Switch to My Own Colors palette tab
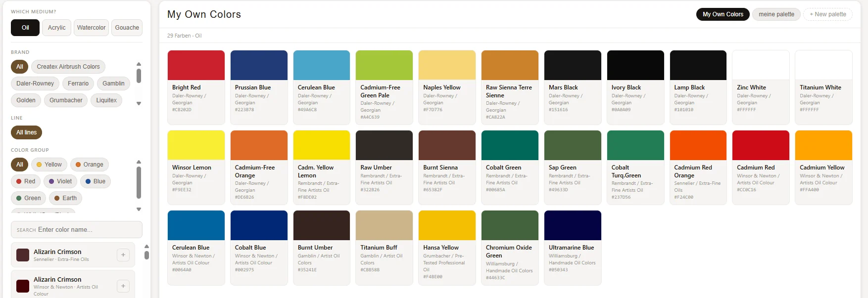Viewport: 868px width, 298px height. point(723,14)
